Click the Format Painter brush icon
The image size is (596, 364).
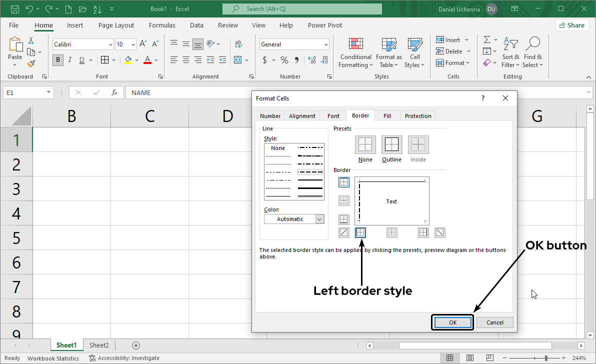click(31, 64)
